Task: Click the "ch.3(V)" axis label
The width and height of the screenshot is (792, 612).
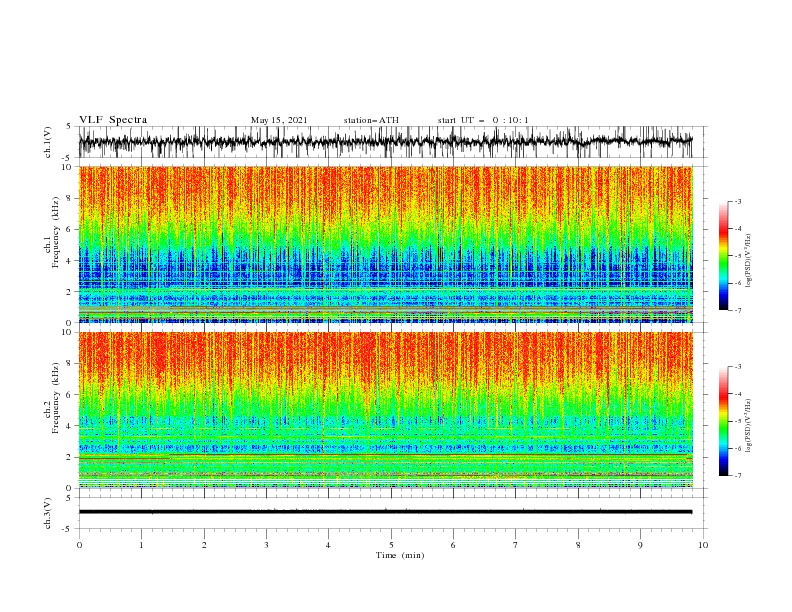Action: [x=48, y=513]
